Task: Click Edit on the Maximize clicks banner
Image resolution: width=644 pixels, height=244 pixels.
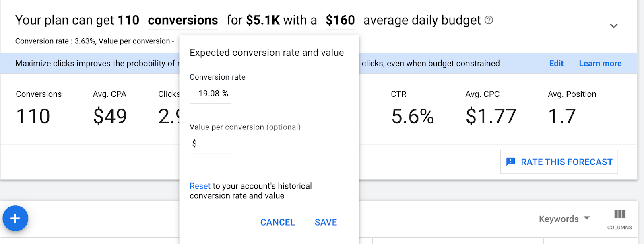Action: click(556, 63)
